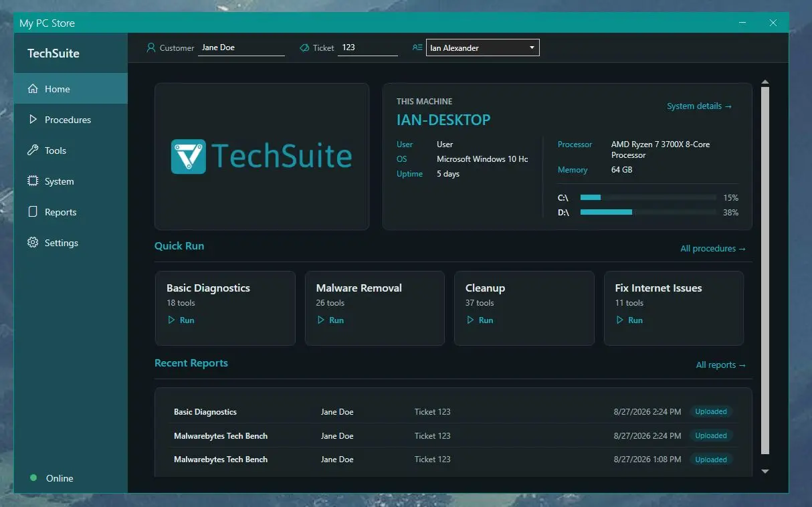The image size is (812, 507).
Task: Click the Recent Reports heading
Action: (191, 363)
